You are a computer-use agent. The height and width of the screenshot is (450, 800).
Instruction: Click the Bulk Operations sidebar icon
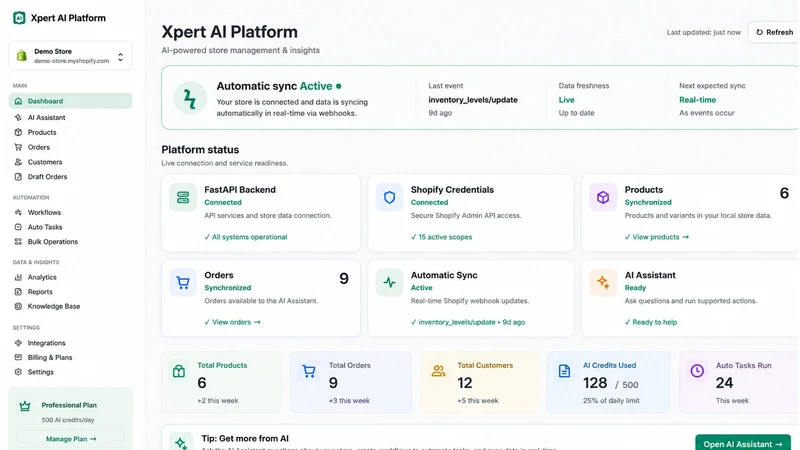[18, 242]
